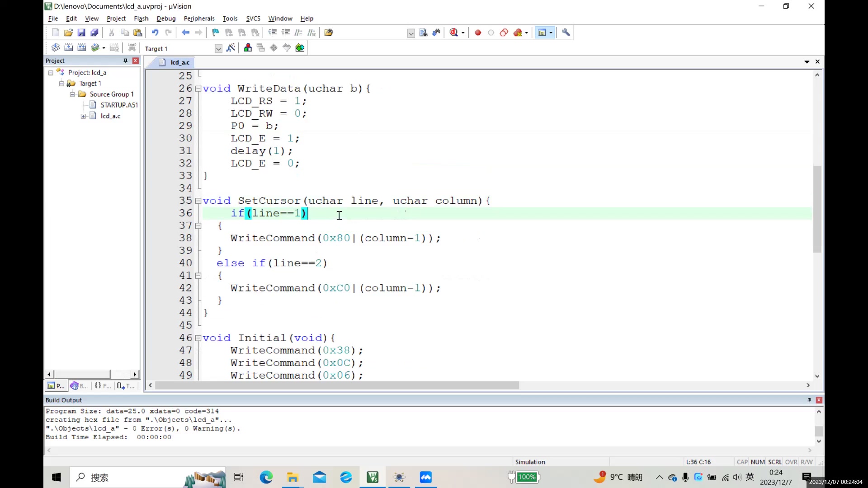Unindent selected text icon

click(x=286, y=33)
